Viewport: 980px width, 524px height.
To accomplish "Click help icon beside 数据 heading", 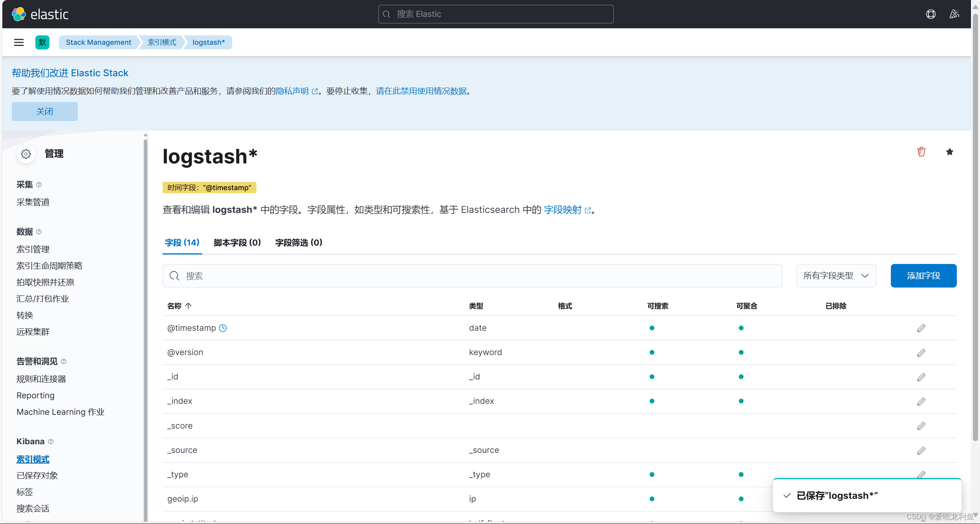I will [39, 232].
